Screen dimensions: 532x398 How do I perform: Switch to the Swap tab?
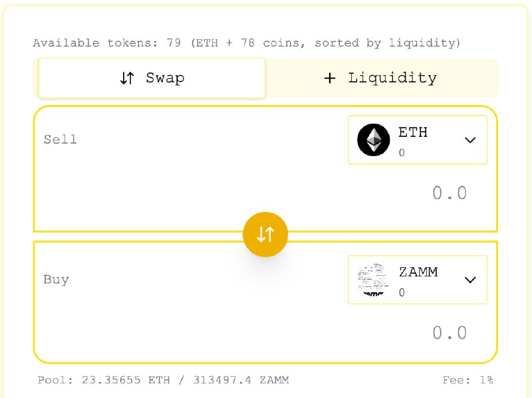[152, 78]
